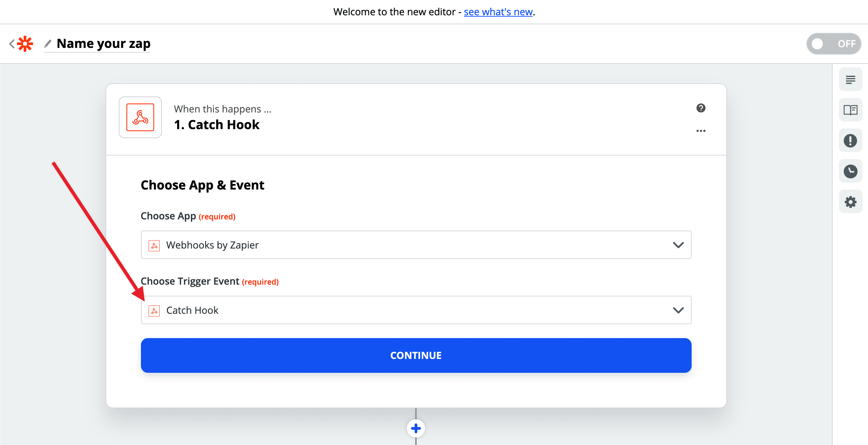Add a step with the plus button

(x=416, y=428)
